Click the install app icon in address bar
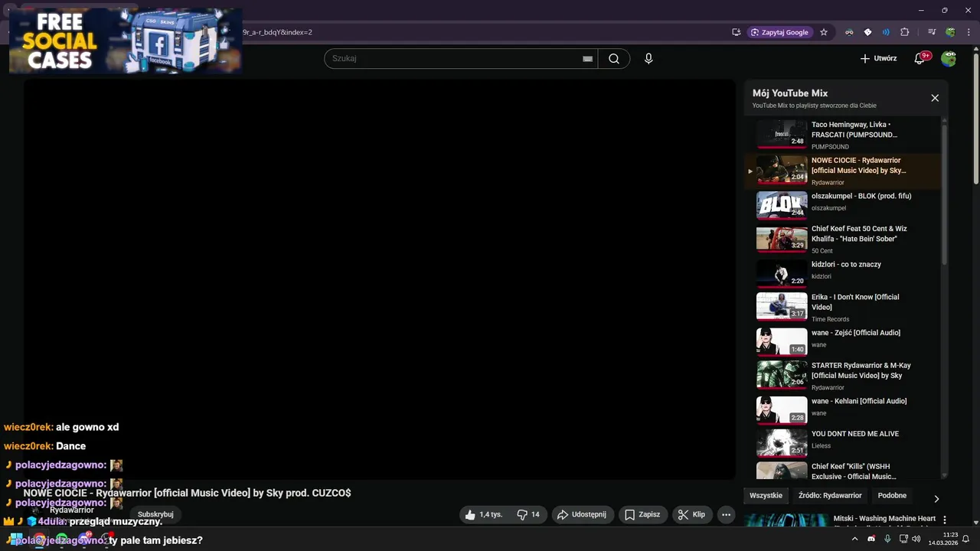This screenshot has width=980, height=551. pyautogui.click(x=736, y=32)
